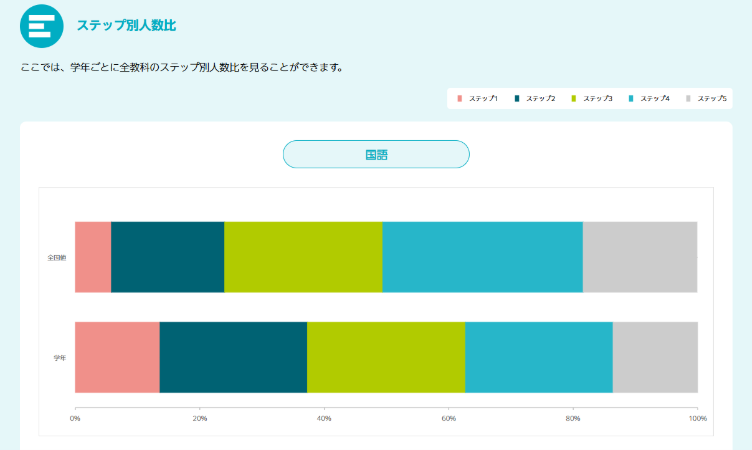The image size is (752, 450).
Task: Toggle the ステップ3 legend label
Action: (598, 98)
